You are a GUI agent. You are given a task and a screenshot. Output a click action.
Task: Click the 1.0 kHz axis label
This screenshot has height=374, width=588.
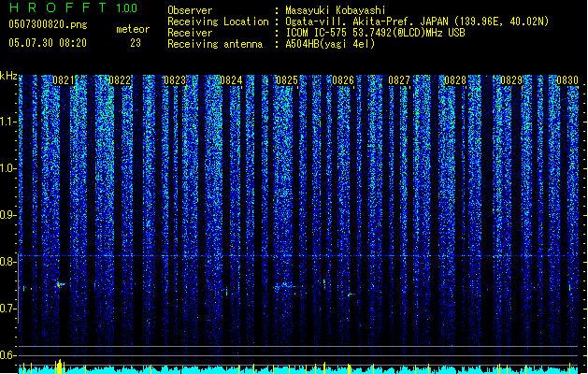[8, 168]
